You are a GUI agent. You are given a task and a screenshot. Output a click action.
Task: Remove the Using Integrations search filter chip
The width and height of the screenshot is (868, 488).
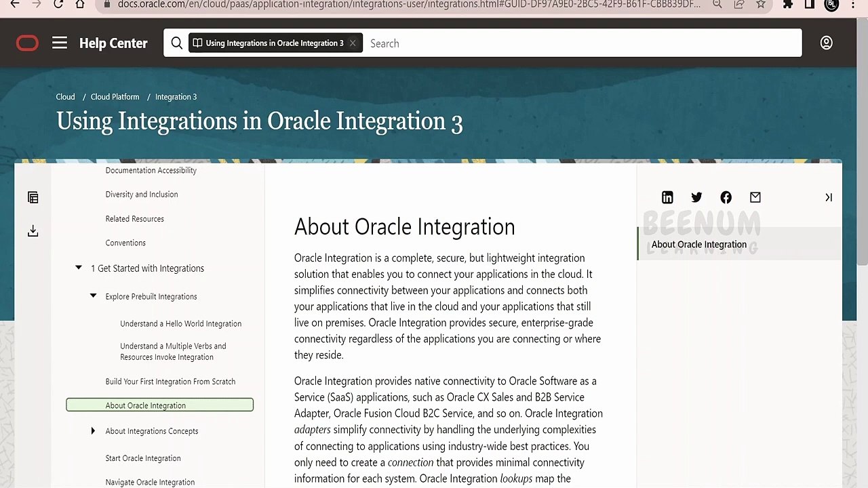(x=353, y=43)
